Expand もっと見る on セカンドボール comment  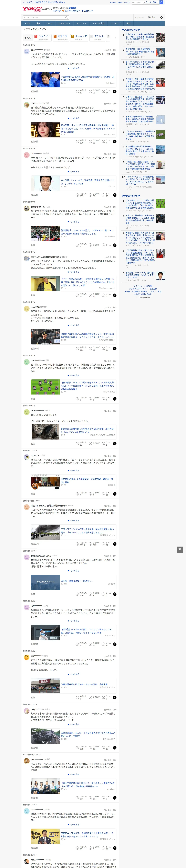[x=73, y=222]
